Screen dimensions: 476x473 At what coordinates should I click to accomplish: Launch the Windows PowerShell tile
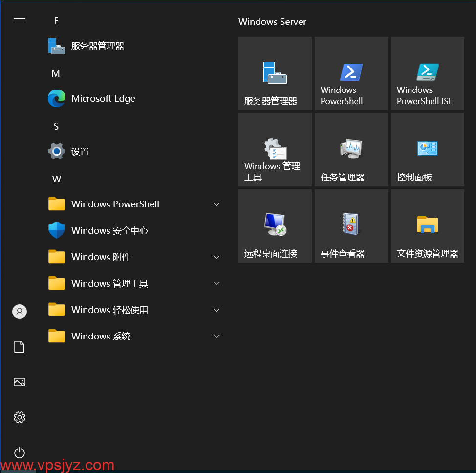[x=351, y=73]
